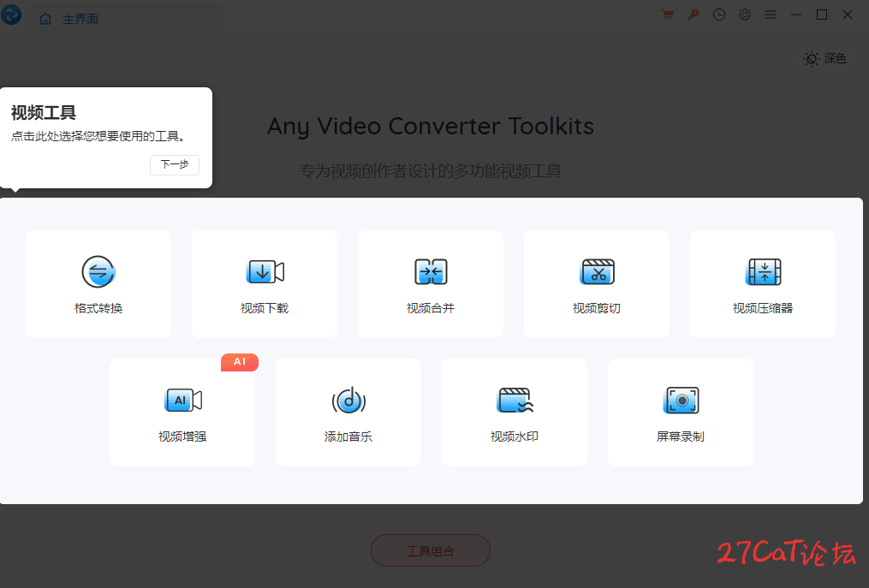The height and width of the screenshot is (588, 869).
Task: Open the 视频合并 video merge tool
Action: 431,284
